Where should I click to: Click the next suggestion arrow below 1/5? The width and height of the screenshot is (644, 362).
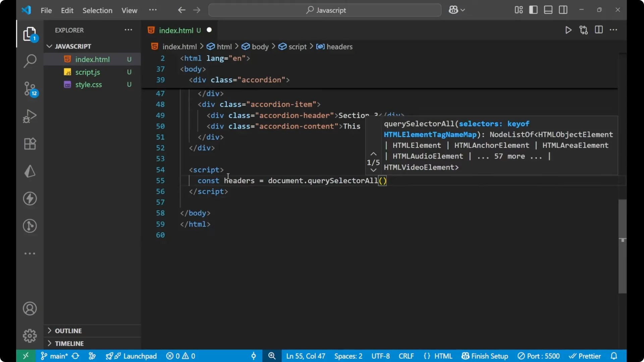[373, 170]
